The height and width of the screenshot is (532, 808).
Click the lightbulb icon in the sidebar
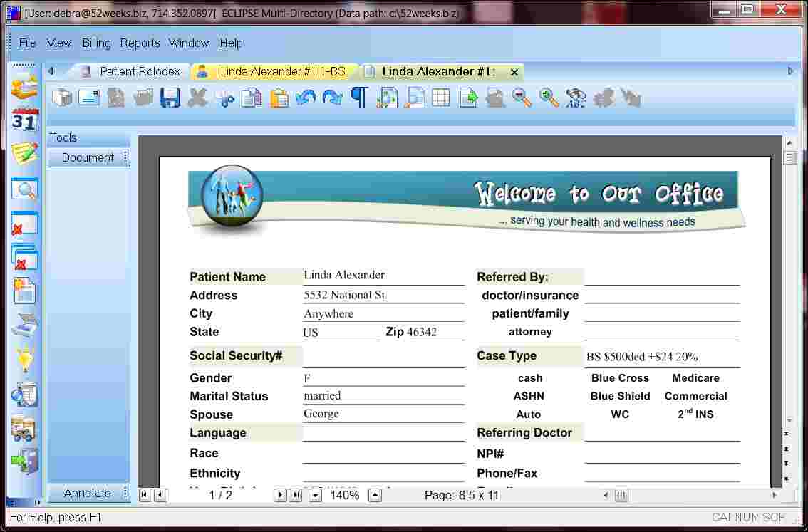tap(22, 358)
